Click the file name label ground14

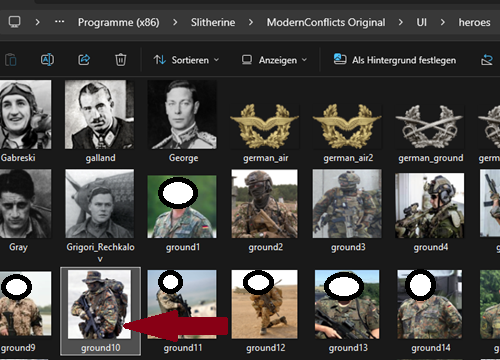(431, 348)
